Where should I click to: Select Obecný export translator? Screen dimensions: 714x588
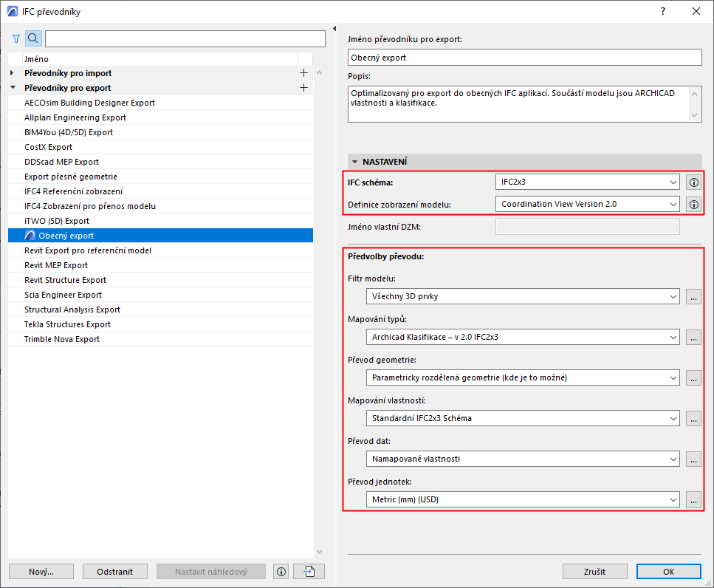tap(161, 236)
